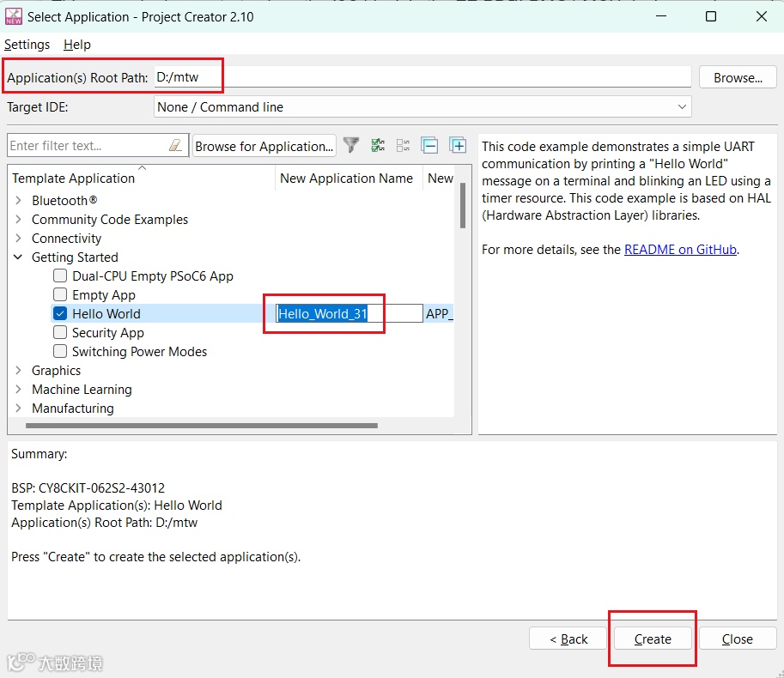
Task: Expand the Manufacturing category
Action: (x=19, y=409)
